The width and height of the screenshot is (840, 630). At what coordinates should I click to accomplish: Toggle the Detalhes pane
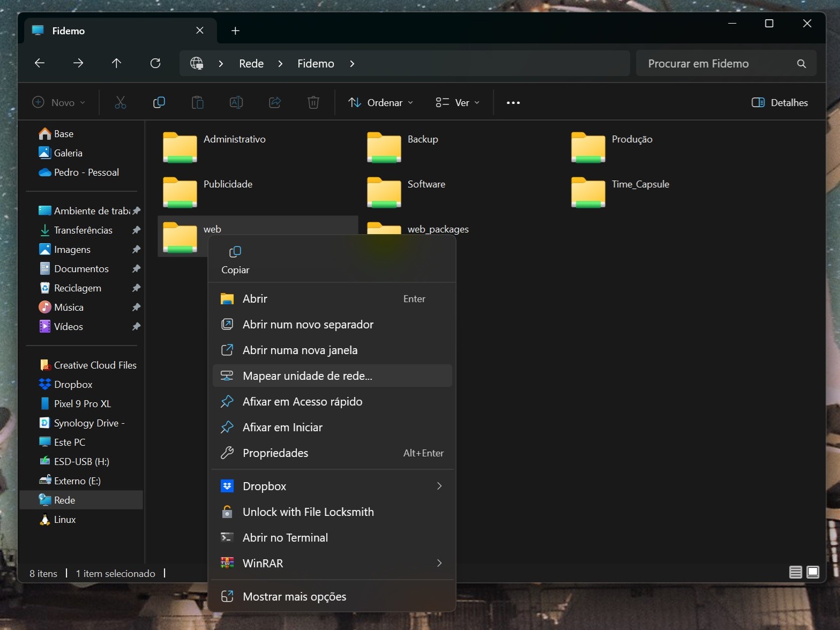click(779, 103)
